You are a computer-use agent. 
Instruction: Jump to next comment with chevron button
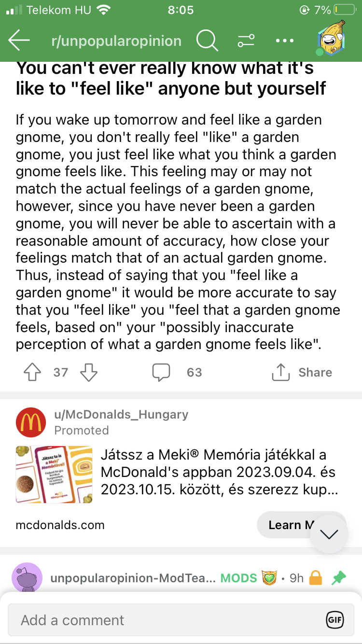click(330, 533)
